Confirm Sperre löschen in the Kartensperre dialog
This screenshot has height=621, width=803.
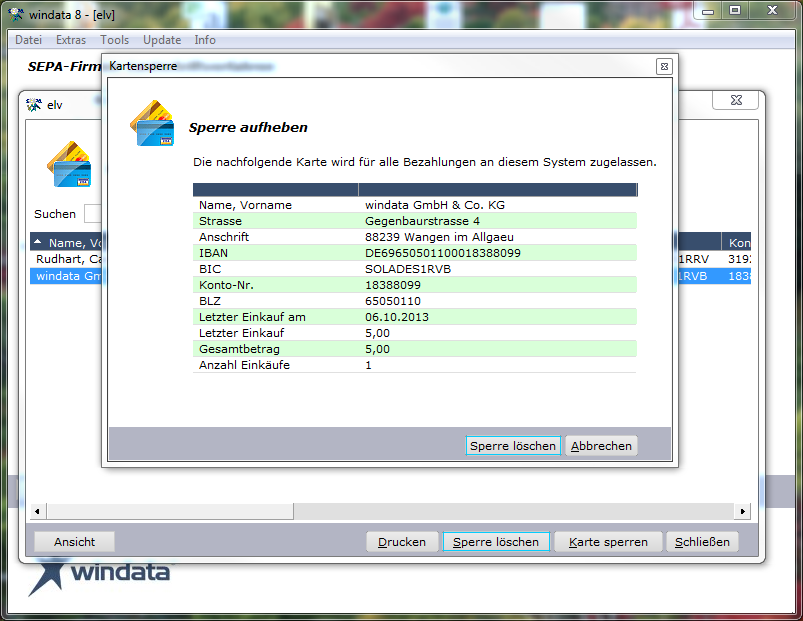[513, 446]
